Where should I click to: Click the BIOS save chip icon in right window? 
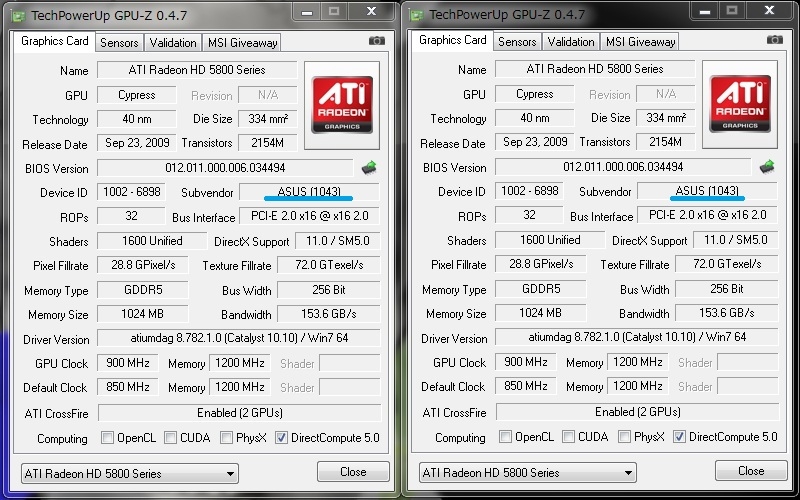767,166
